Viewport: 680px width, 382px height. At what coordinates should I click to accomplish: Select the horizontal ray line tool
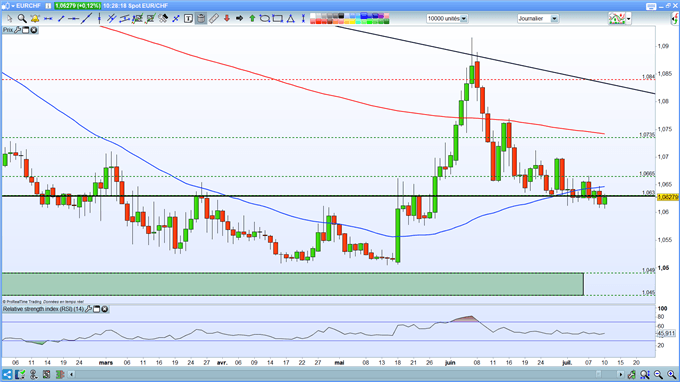point(73,19)
